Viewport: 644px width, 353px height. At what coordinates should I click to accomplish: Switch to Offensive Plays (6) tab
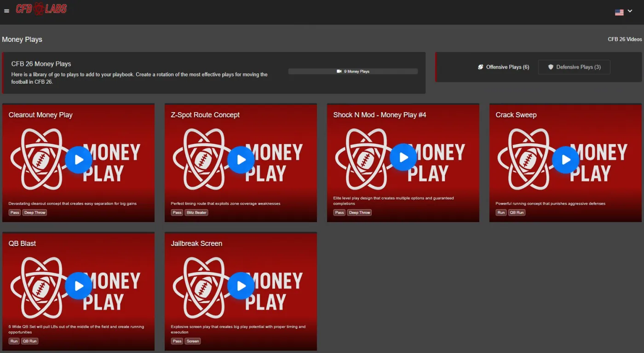(x=504, y=67)
